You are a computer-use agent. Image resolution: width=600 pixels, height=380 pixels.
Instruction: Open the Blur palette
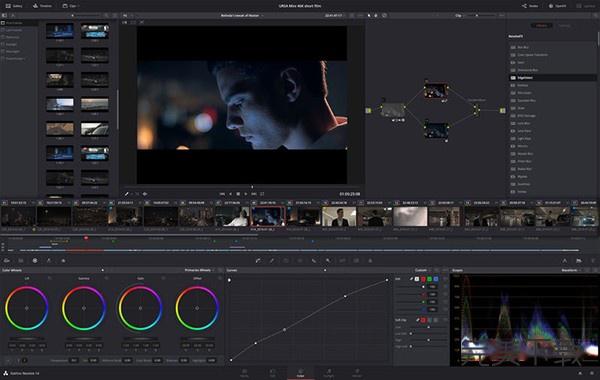pos(314,261)
